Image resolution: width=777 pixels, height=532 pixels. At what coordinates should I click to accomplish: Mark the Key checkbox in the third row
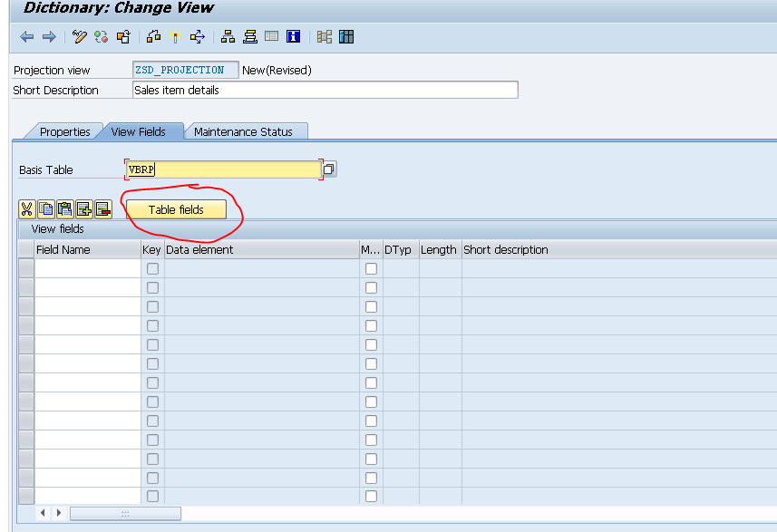(151, 306)
